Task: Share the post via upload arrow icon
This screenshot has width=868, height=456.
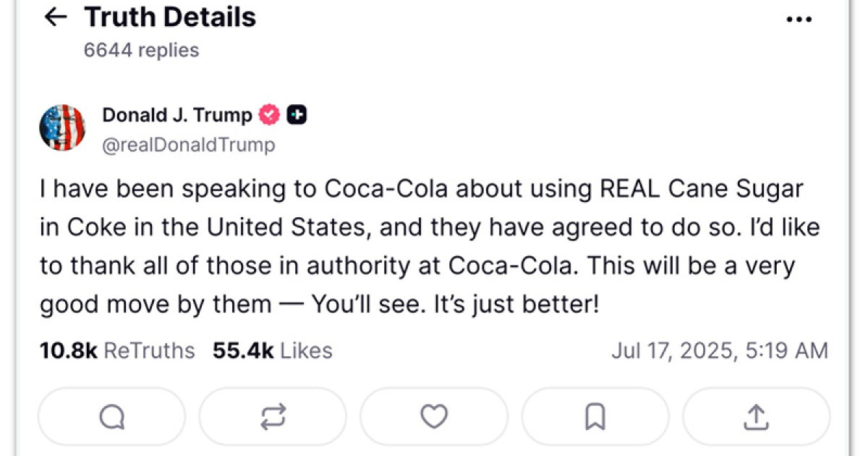Action: 756,416
